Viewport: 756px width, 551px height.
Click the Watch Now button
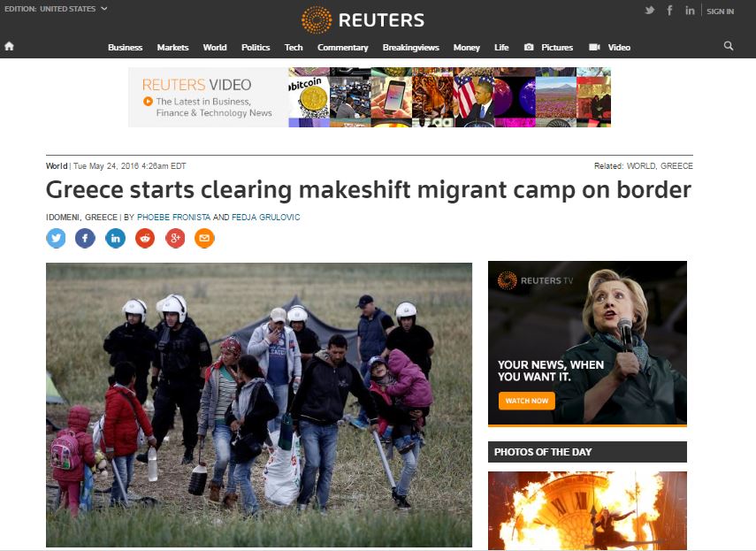(x=526, y=401)
